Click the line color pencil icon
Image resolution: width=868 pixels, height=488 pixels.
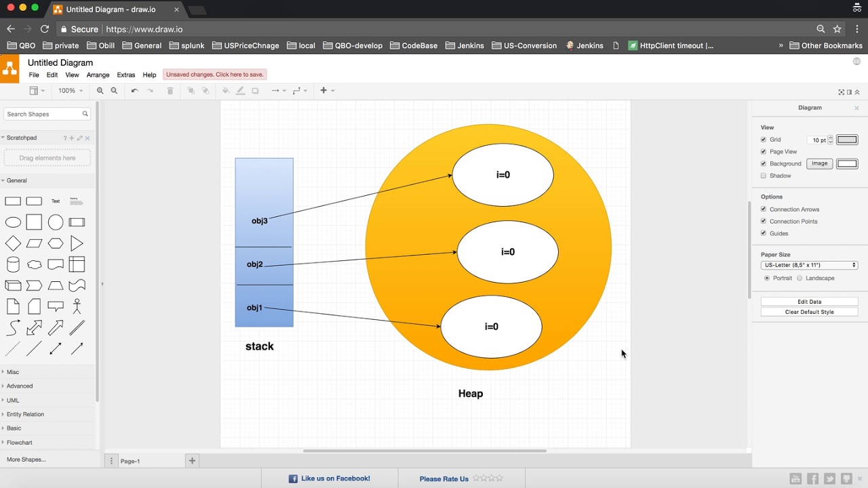241,91
